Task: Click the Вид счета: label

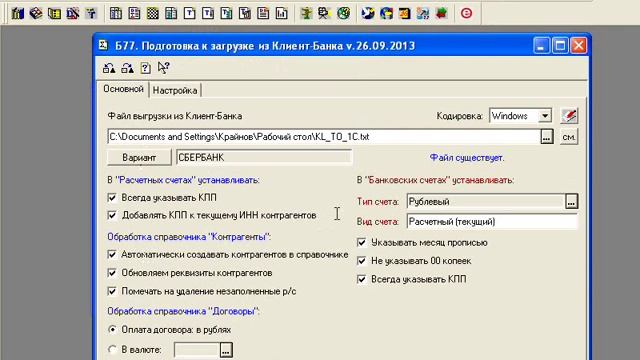Action: (x=378, y=222)
